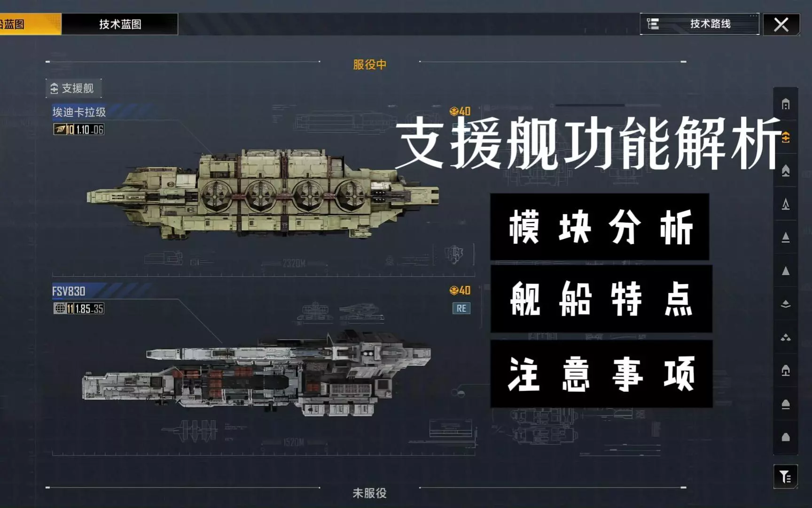Open the FSV830 ship blueprint thumbnail

click(257, 373)
